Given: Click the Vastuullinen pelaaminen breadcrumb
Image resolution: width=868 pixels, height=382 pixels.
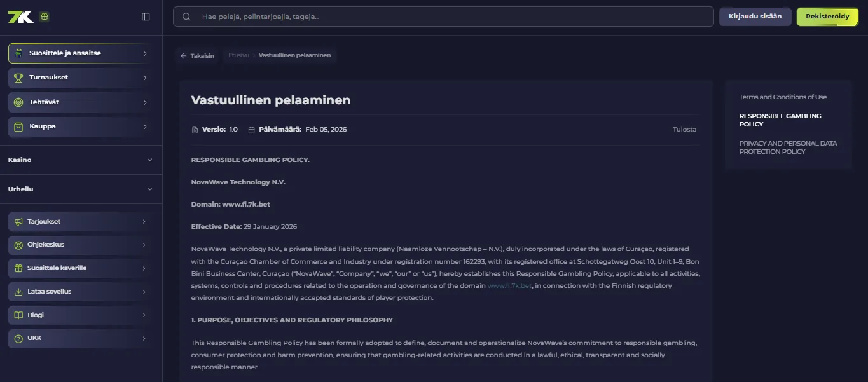Looking at the screenshot, I should [294, 56].
